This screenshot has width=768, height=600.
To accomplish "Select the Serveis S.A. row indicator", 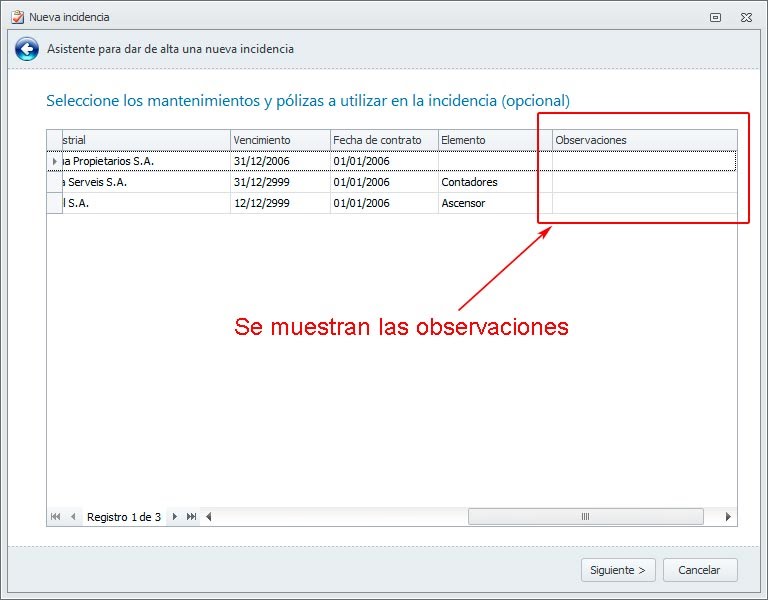I will [55, 183].
